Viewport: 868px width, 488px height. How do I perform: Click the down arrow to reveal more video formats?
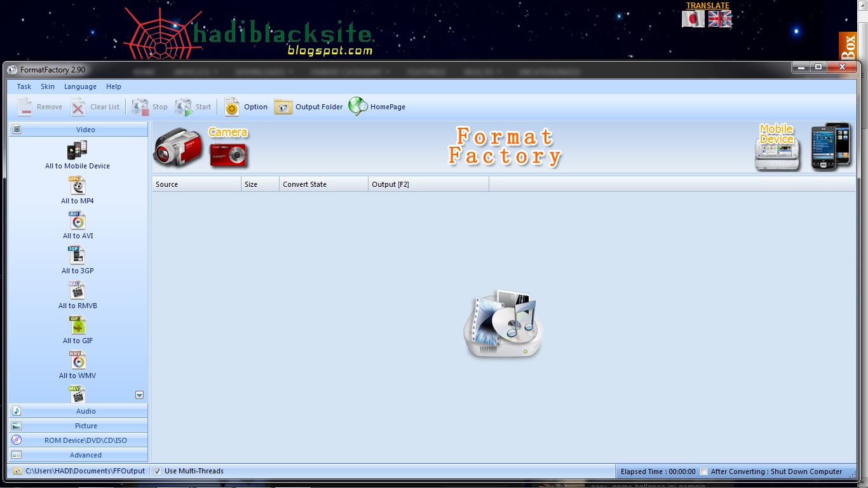pos(139,395)
